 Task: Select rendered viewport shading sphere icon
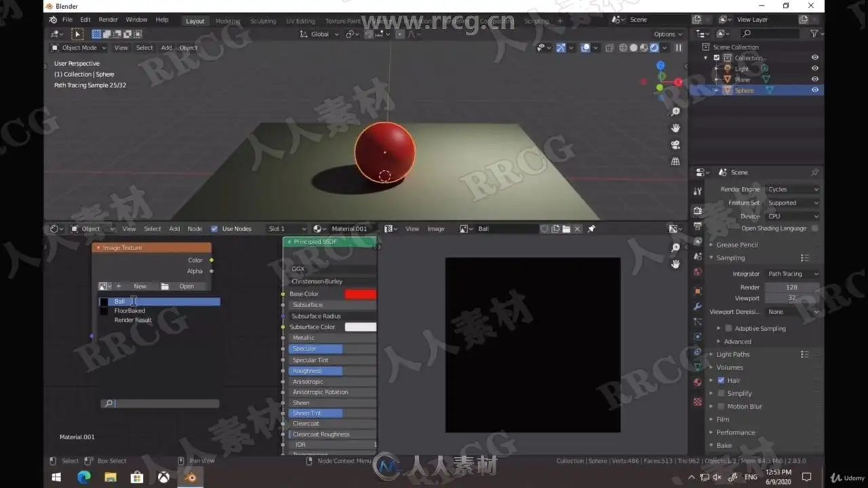[x=654, y=48]
